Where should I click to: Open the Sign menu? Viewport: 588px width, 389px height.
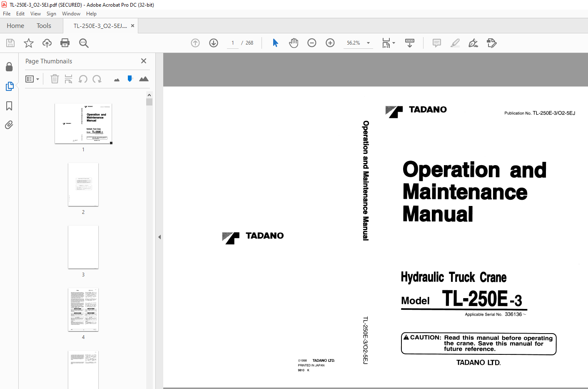click(51, 14)
